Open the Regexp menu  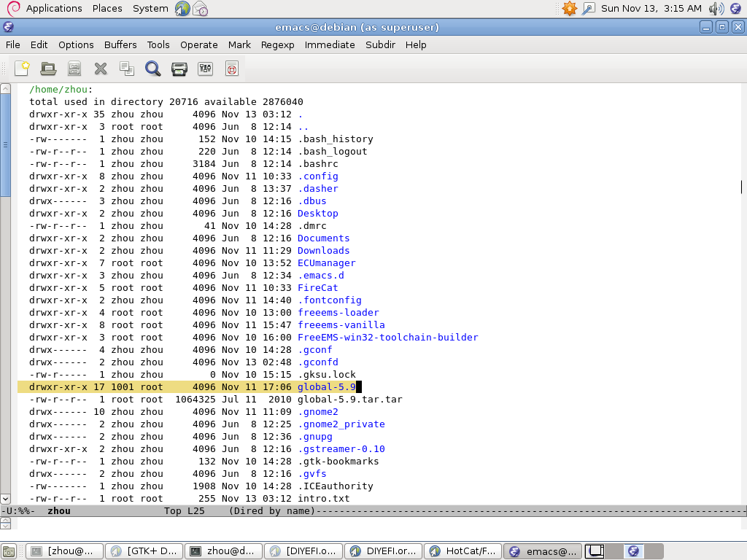(x=277, y=44)
